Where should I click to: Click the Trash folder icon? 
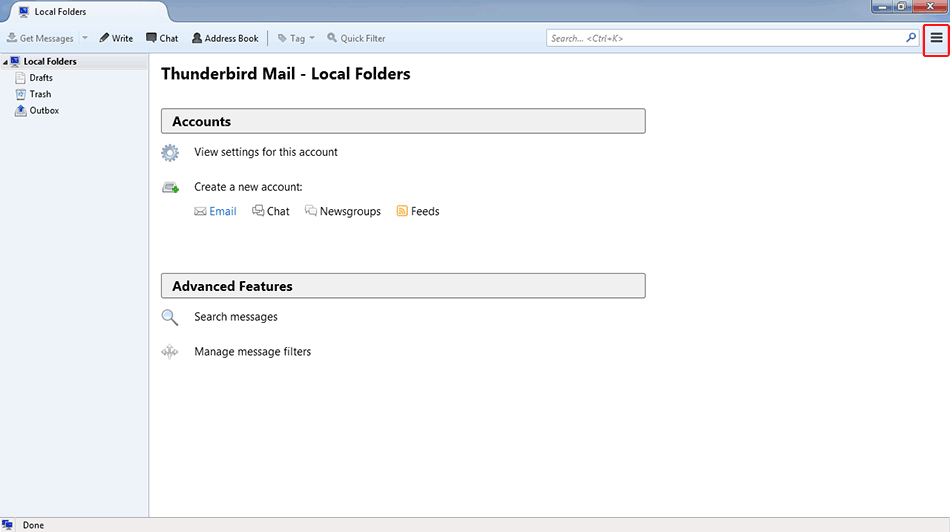click(21, 94)
